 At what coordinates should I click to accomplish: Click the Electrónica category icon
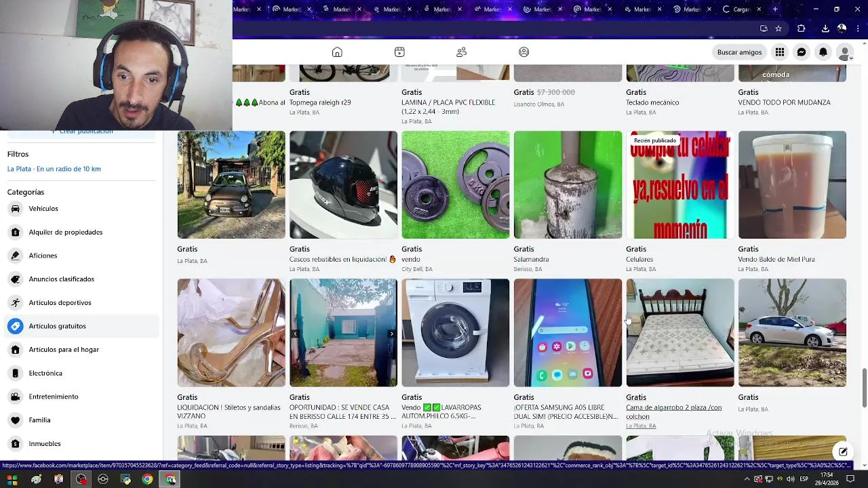15,373
